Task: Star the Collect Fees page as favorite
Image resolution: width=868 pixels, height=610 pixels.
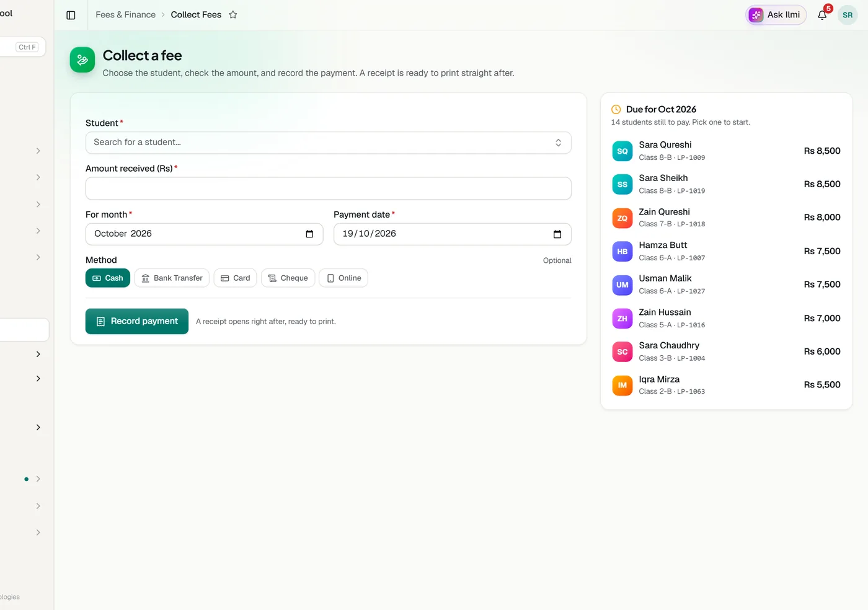Action: click(x=233, y=15)
